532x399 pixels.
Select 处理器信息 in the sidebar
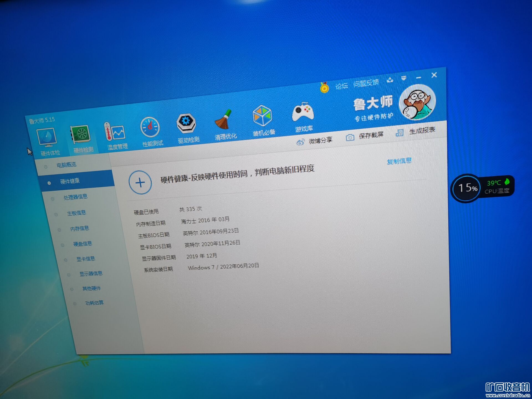pos(75,197)
